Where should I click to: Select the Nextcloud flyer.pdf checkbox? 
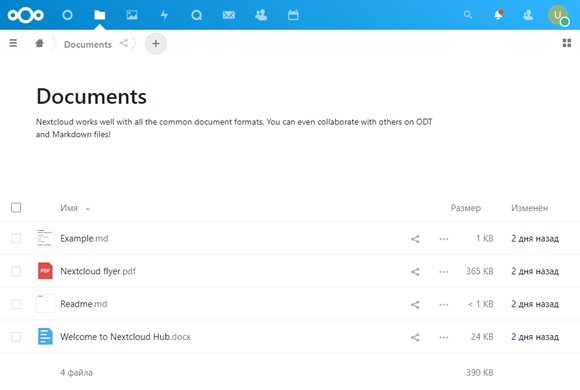tap(16, 271)
